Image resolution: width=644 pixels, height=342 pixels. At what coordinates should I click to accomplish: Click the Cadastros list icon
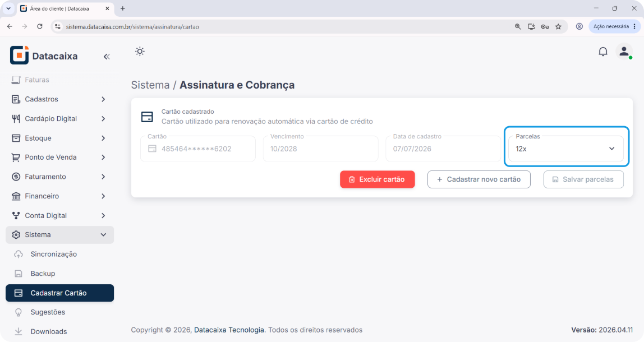tap(16, 99)
